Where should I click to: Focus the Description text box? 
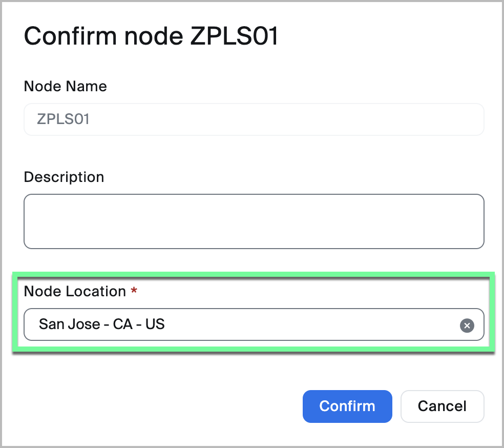254,221
